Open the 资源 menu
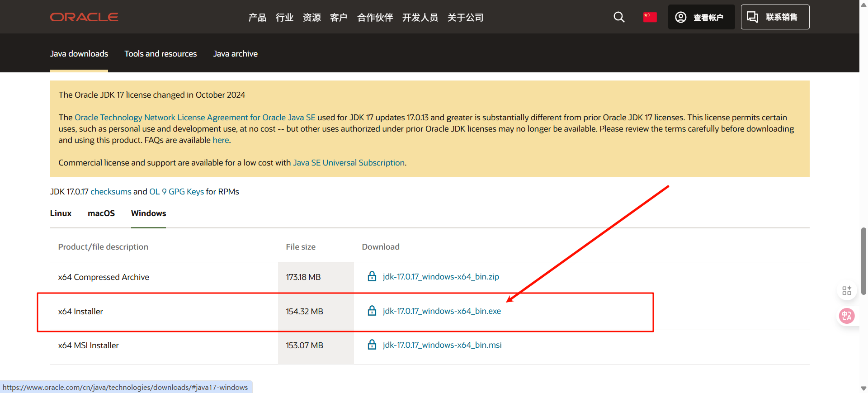The width and height of the screenshot is (868, 393). point(311,17)
